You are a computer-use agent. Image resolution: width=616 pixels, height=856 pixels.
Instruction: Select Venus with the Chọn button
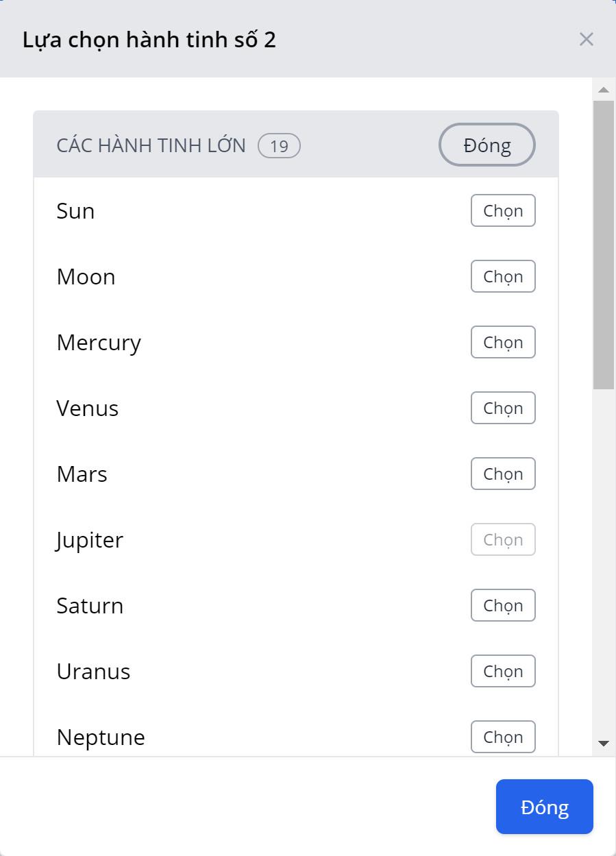pos(503,408)
